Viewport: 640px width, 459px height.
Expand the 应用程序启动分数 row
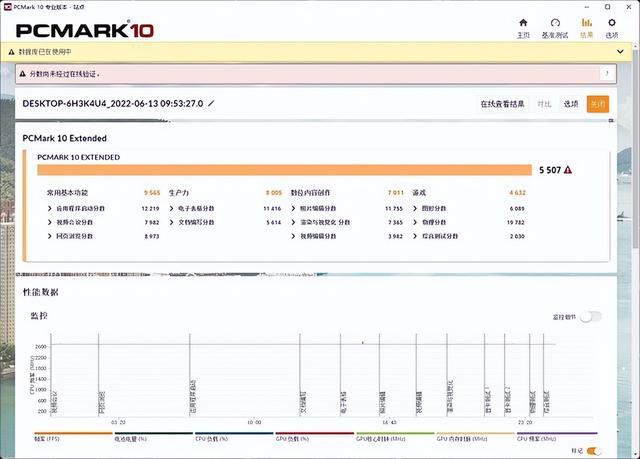(x=50, y=208)
